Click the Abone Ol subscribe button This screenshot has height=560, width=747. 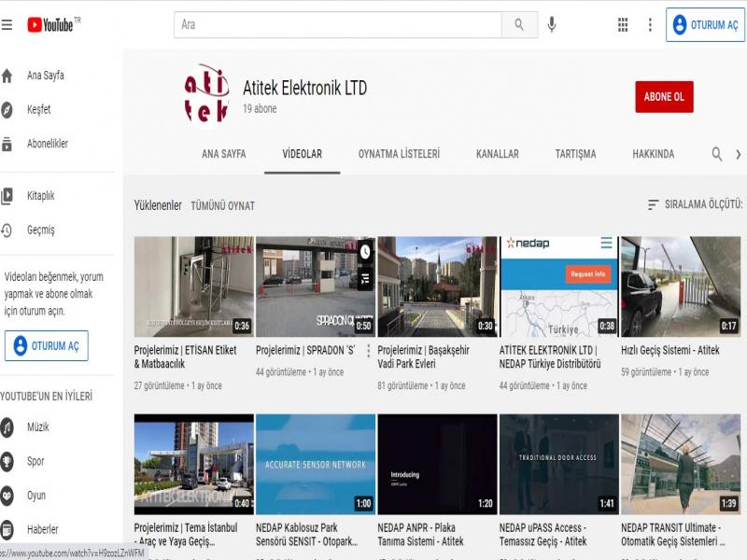click(x=664, y=97)
